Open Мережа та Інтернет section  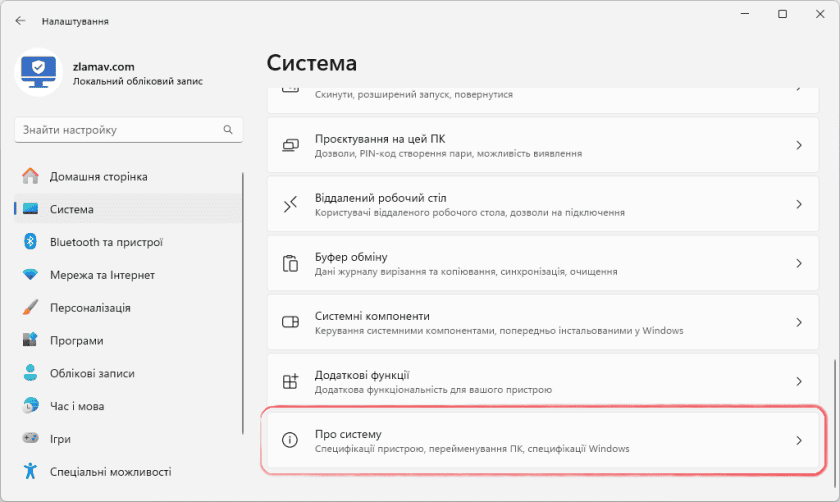pos(128,274)
